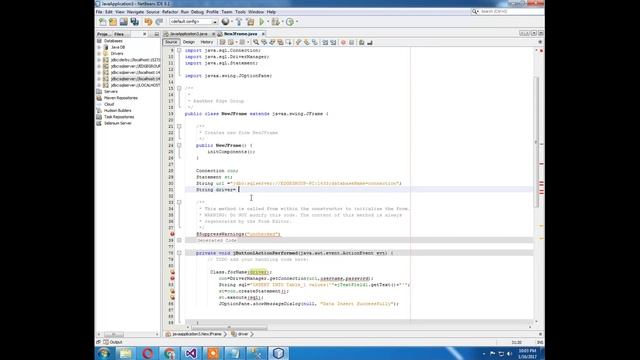Open the default config combo box
This screenshot has width=640, height=360.
pos(193,22)
